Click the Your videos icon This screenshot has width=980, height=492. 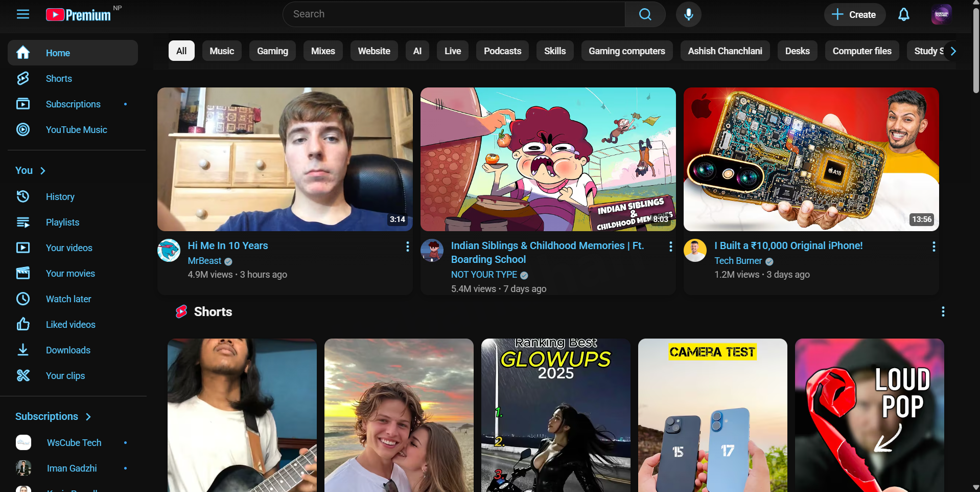(x=23, y=248)
